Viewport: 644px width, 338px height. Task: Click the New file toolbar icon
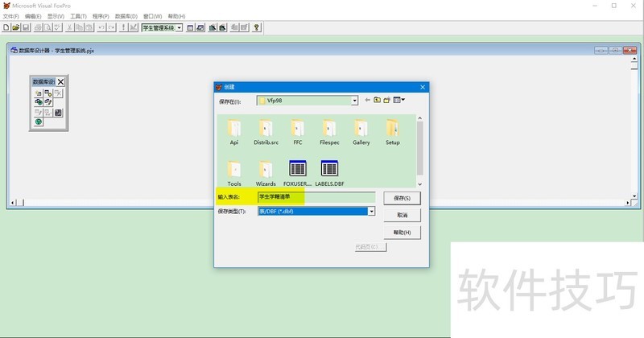point(6,27)
